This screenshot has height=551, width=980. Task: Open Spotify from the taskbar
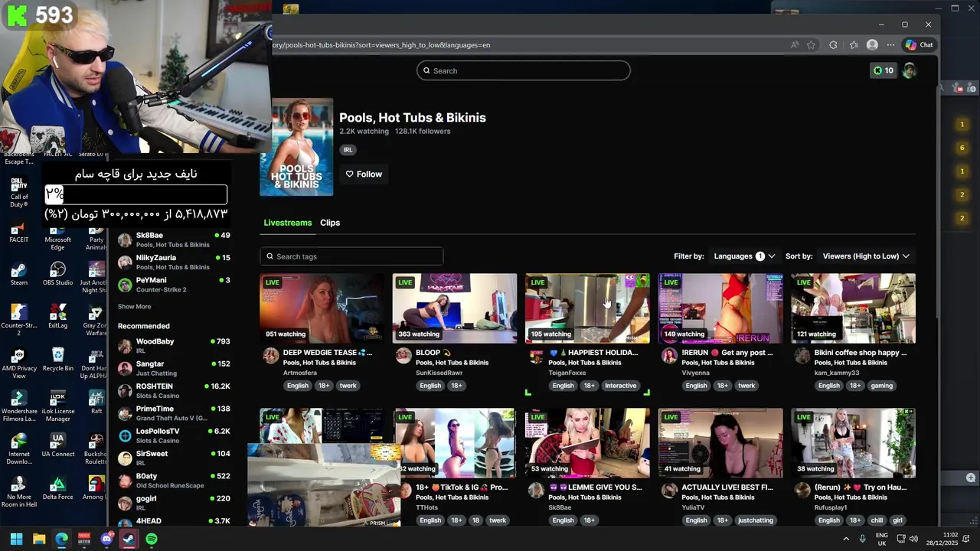click(x=152, y=539)
